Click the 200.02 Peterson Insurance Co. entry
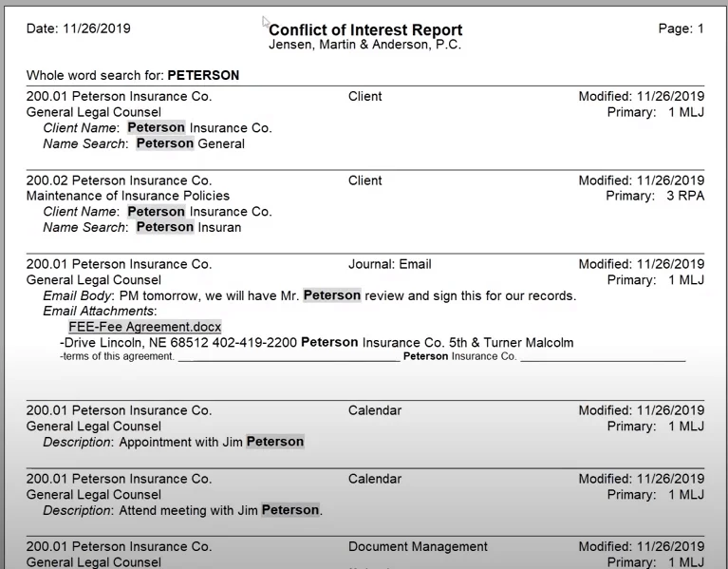This screenshot has height=569, width=728. click(119, 180)
